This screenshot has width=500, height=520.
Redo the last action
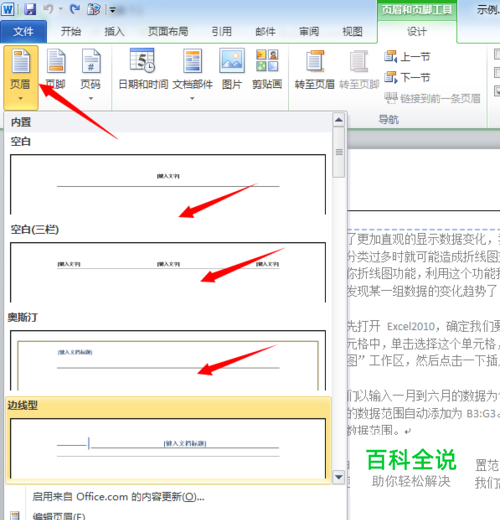(75, 9)
